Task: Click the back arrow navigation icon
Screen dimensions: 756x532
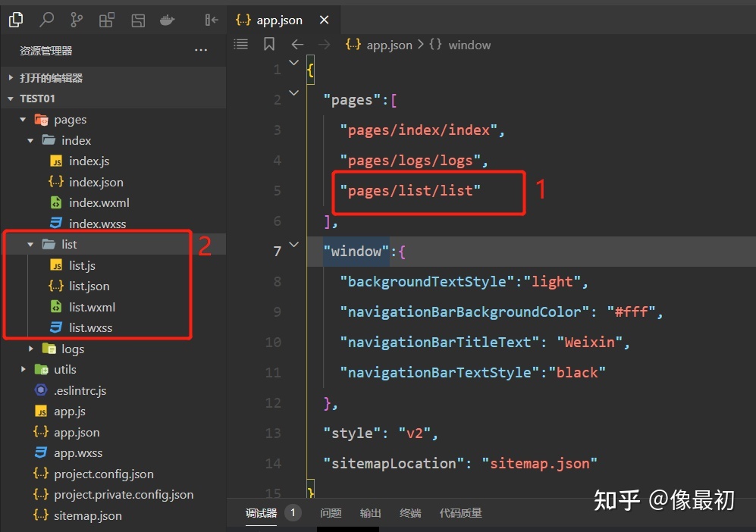Action: (x=297, y=45)
